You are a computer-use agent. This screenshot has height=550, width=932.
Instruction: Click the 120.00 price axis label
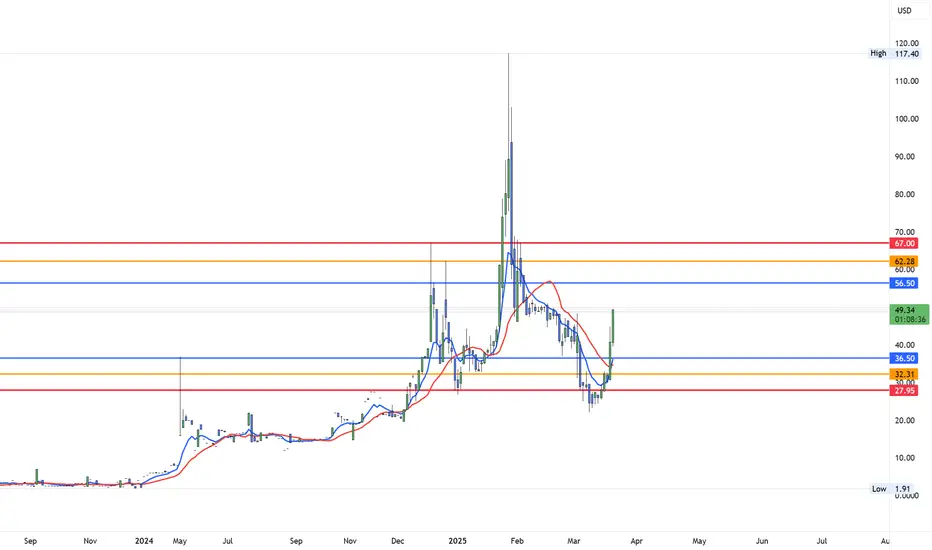point(906,43)
